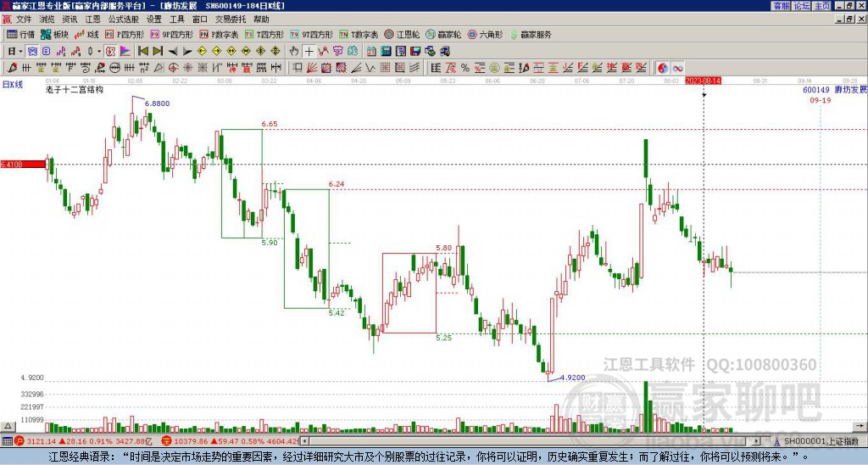
Task: Open the 江恩轮 Gann wheel
Action: (403, 34)
